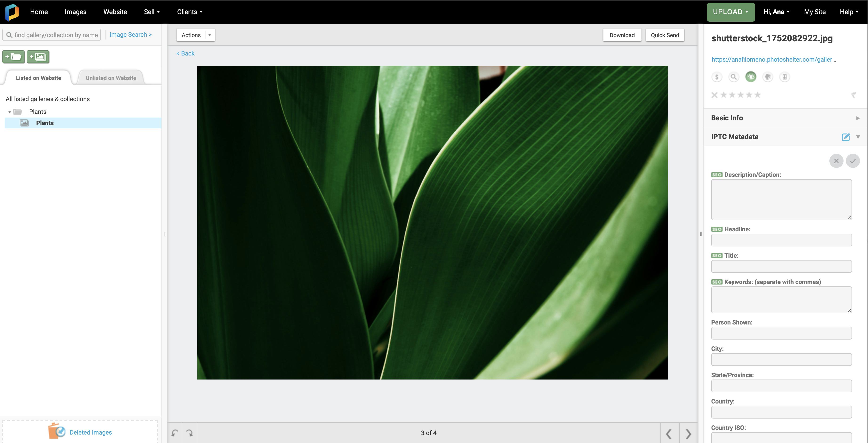Expand the Basic Info section

point(858,118)
